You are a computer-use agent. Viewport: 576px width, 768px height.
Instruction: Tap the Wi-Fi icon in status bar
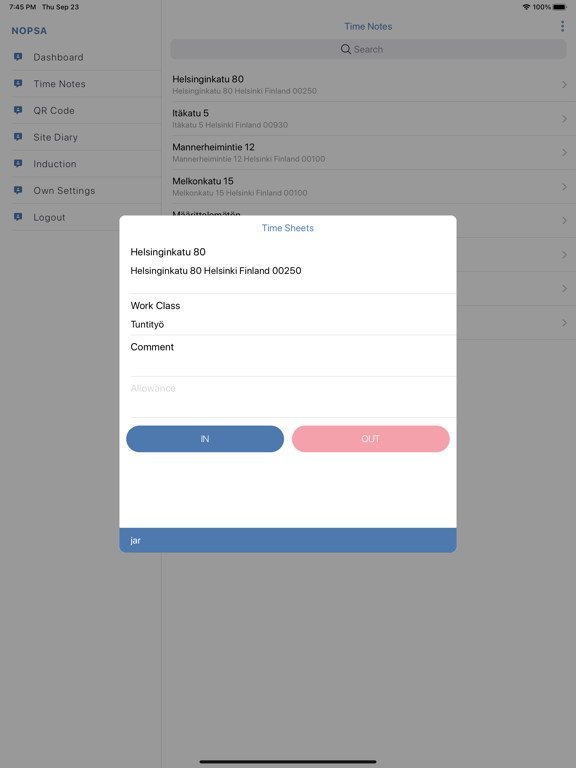point(526,7)
